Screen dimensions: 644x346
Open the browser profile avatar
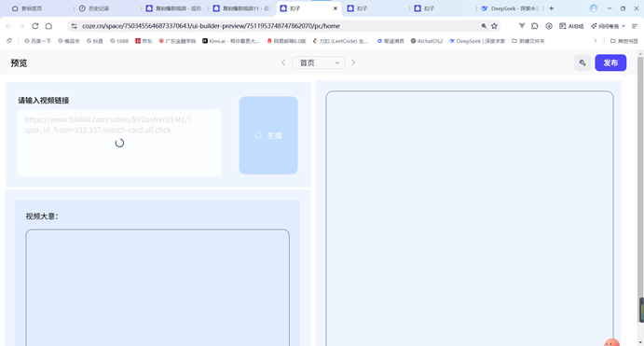(594, 8)
